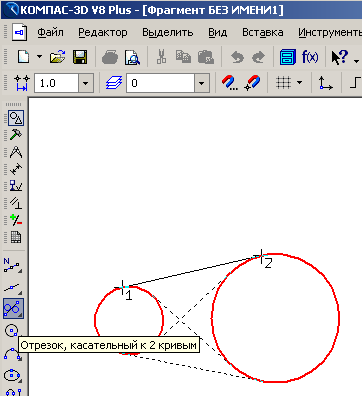Open the Редактор menu

point(103,32)
